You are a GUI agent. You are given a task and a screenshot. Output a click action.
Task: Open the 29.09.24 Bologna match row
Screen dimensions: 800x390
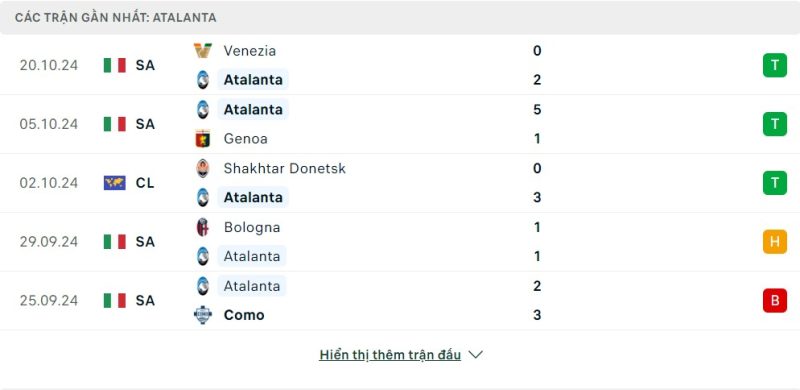coord(400,241)
